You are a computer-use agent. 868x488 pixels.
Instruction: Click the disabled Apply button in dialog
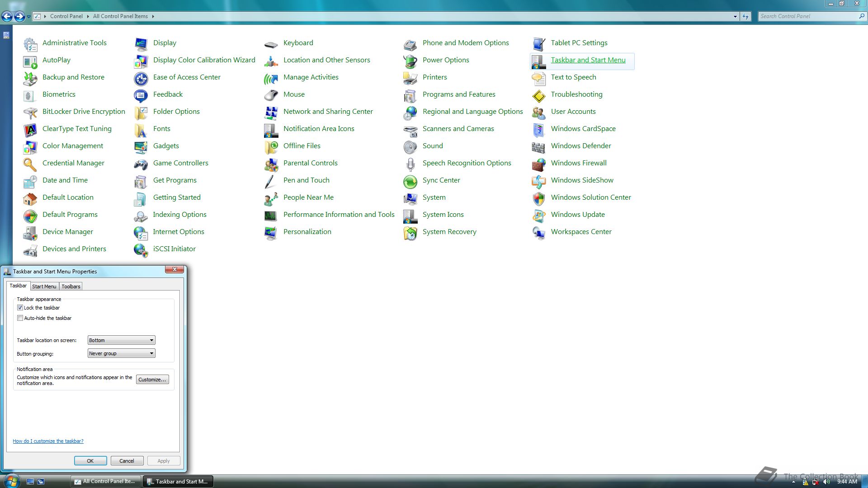click(x=164, y=461)
